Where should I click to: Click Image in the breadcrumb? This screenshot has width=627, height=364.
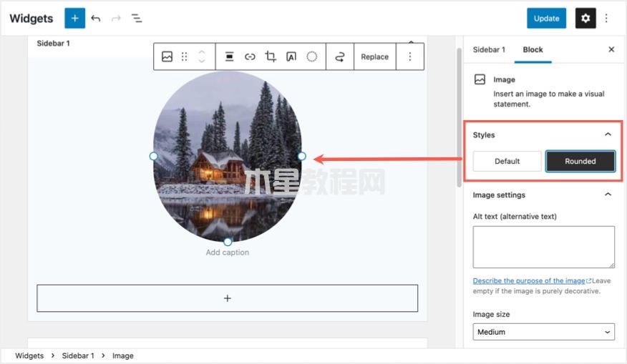point(123,355)
